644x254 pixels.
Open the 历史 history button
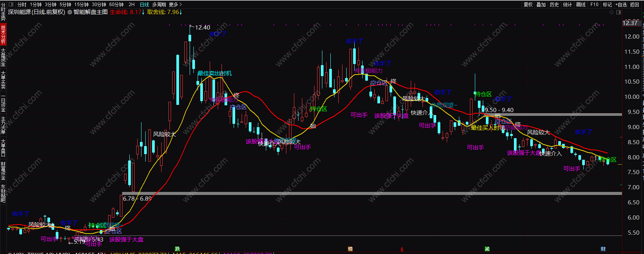554,5
